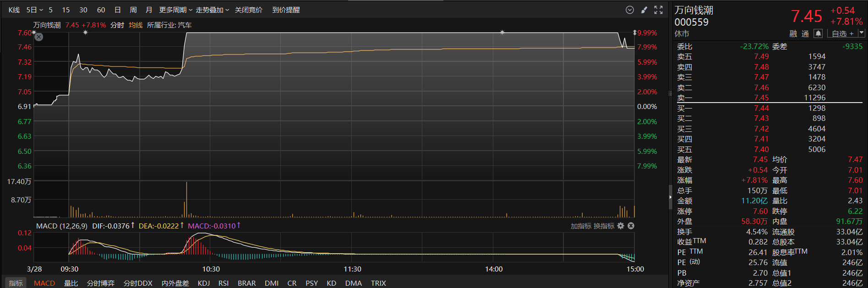Click the 买一 7.44 order row
This screenshot has height=288, width=868.
coord(770,108)
